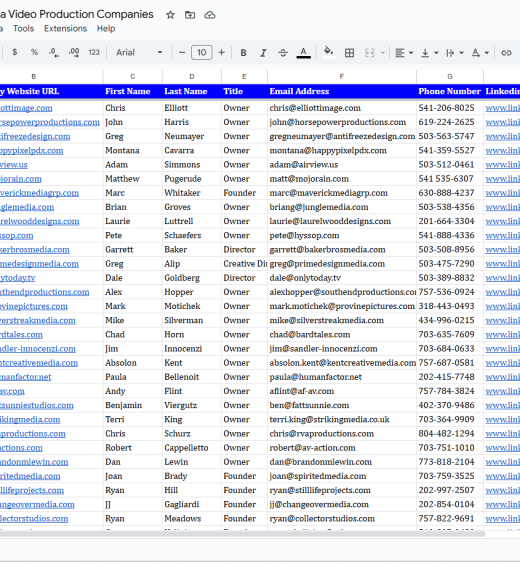Image resolution: width=520 pixels, height=562 pixels.
Task: Check cloud save status icon
Action: coord(210,15)
